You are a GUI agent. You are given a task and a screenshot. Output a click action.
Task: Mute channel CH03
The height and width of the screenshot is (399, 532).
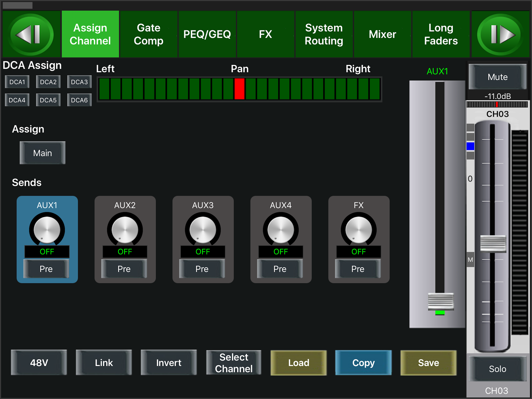click(498, 77)
